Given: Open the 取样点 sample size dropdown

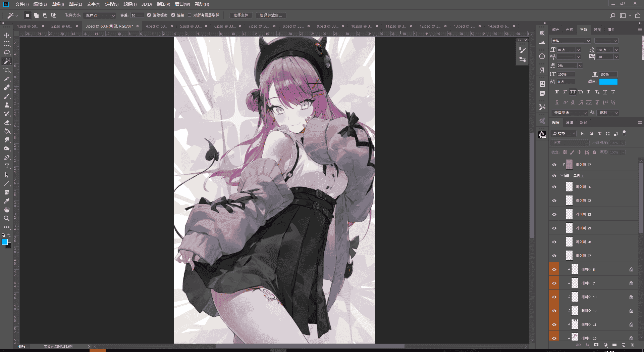Looking at the screenshot, I should 100,15.
